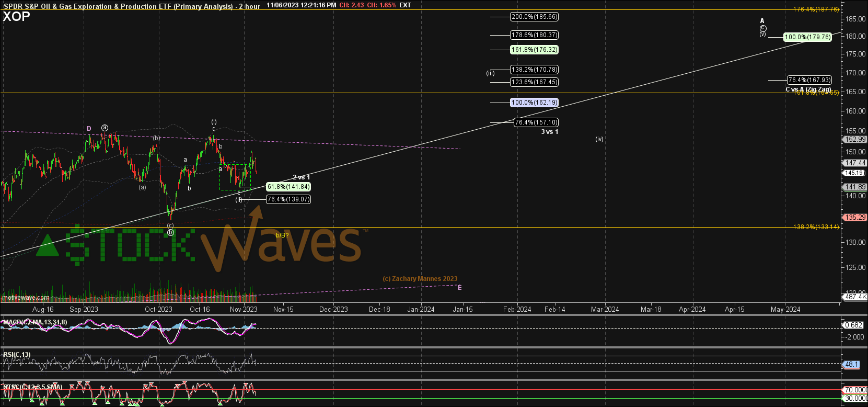Click the SPDR S&P Oil & Gas chart title
Image resolution: width=868 pixels, height=407 pixels.
[132, 6]
